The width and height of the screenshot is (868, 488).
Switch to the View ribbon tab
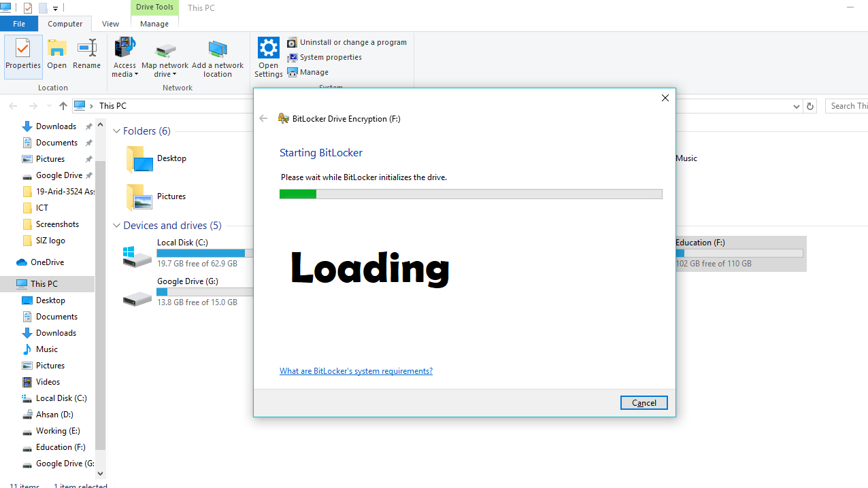point(110,23)
